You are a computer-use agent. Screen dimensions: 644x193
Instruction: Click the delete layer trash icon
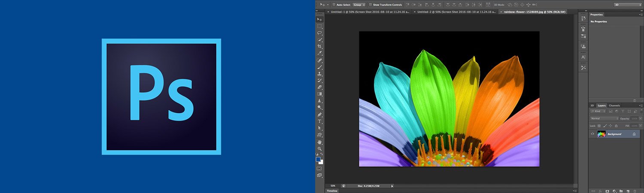tap(634, 190)
